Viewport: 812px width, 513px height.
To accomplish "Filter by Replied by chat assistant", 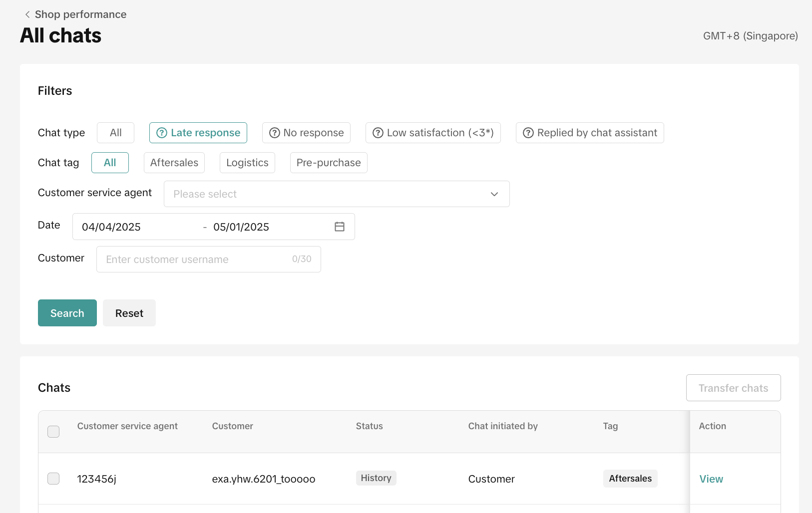I will point(590,133).
